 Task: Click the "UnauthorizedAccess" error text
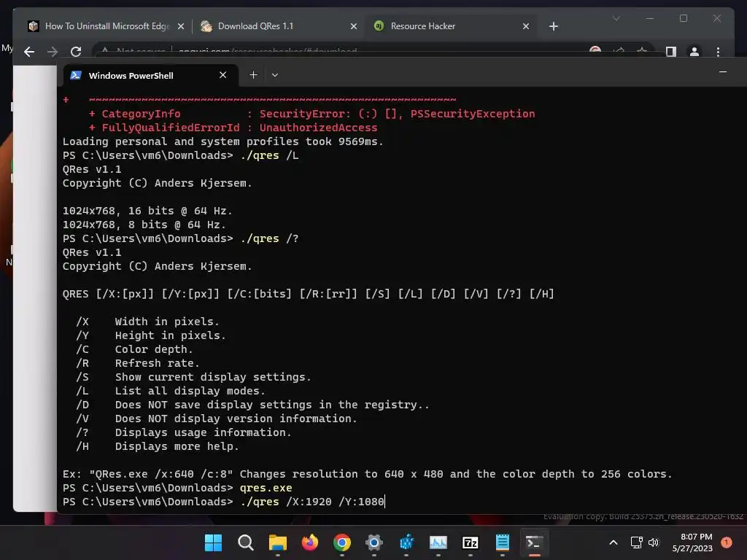click(x=318, y=128)
